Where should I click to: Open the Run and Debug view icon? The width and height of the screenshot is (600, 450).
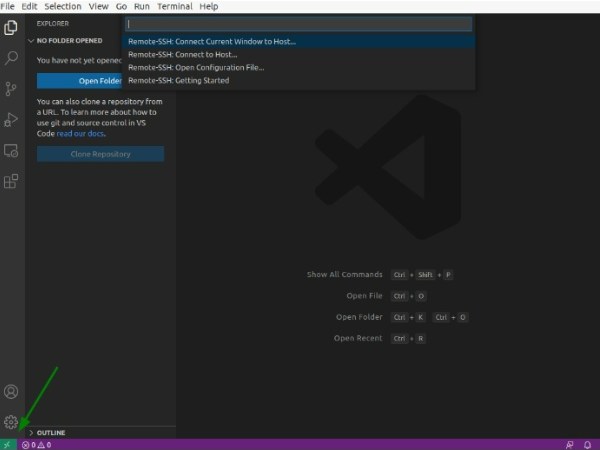(11, 120)
